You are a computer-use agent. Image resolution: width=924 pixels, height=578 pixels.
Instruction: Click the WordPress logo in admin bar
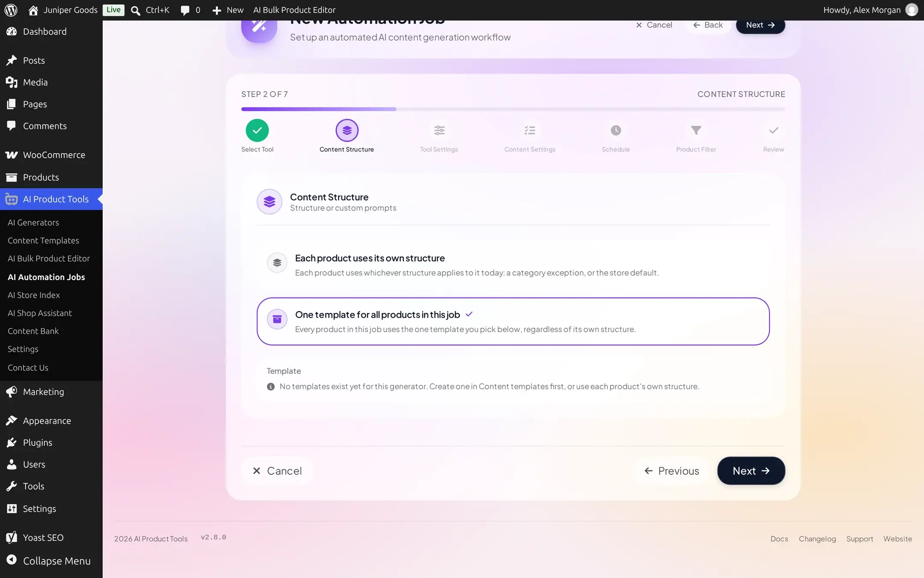[x=11, y=10]
